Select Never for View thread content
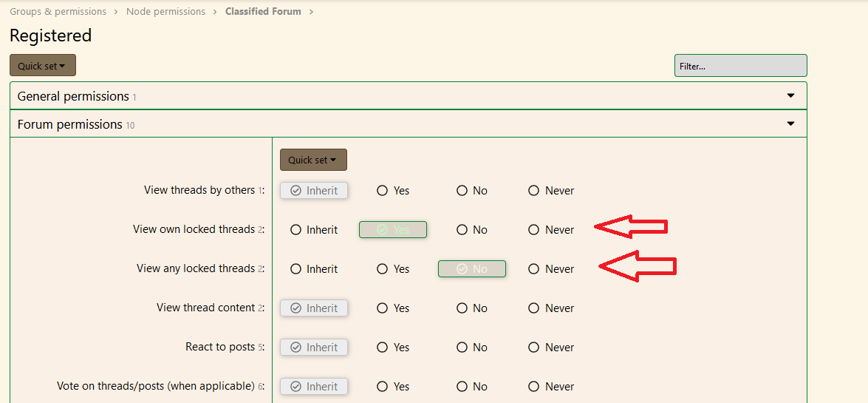Viewport: 868px width, 403px height. point(551,308)
